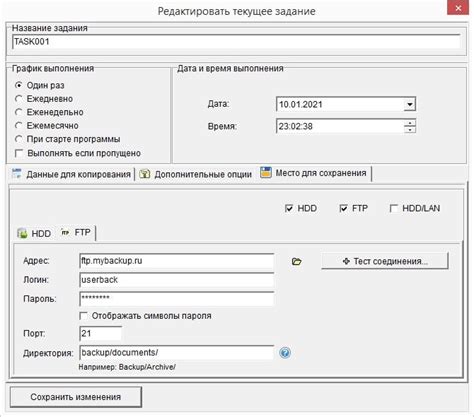Click the blue help icon beside directory field

click(285, 353)
